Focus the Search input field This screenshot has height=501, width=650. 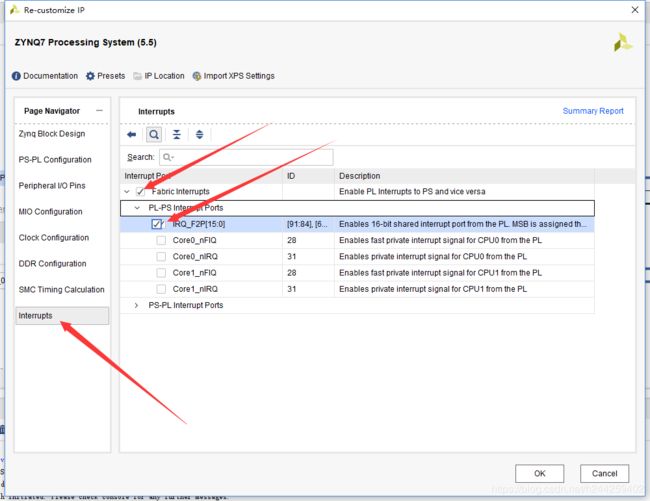(x=246, y=157)
